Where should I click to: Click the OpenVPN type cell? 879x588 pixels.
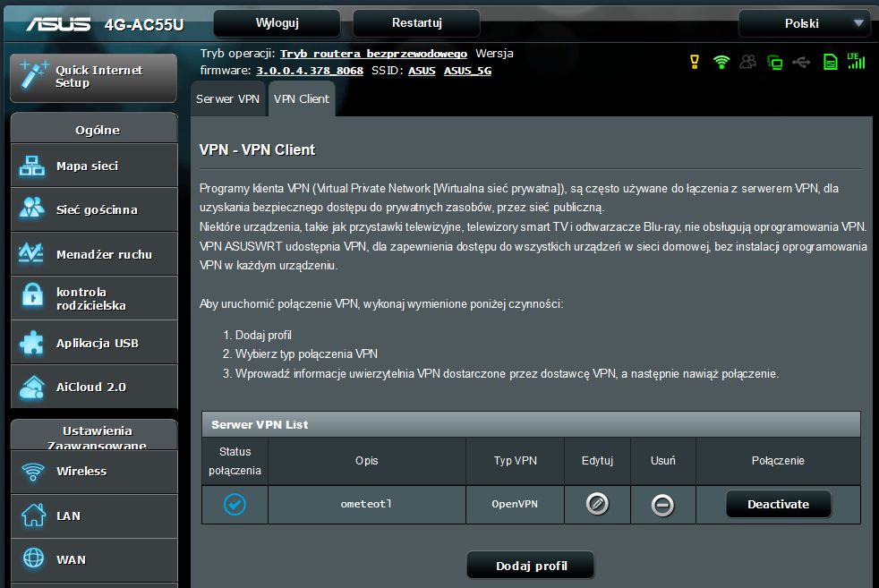coord(515,505)
